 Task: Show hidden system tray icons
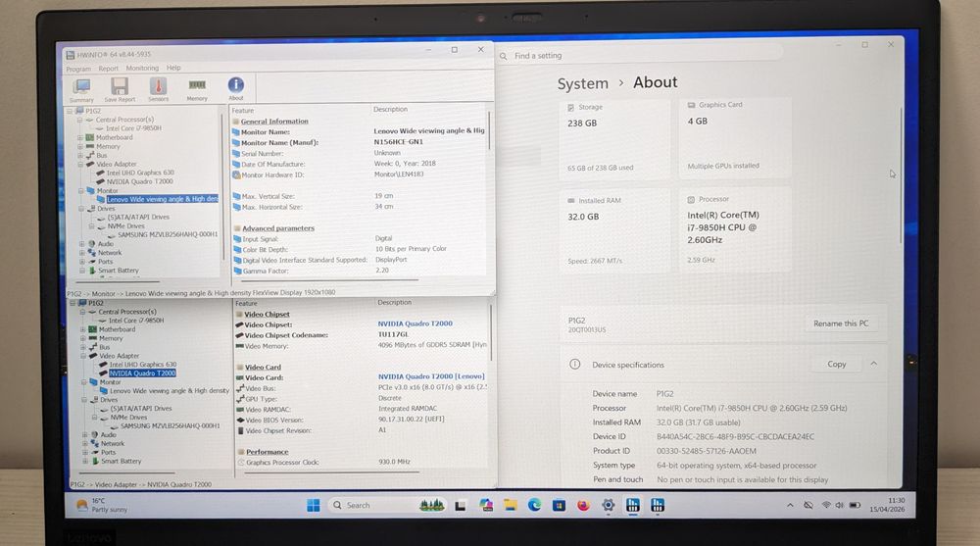tap(789, 506)
